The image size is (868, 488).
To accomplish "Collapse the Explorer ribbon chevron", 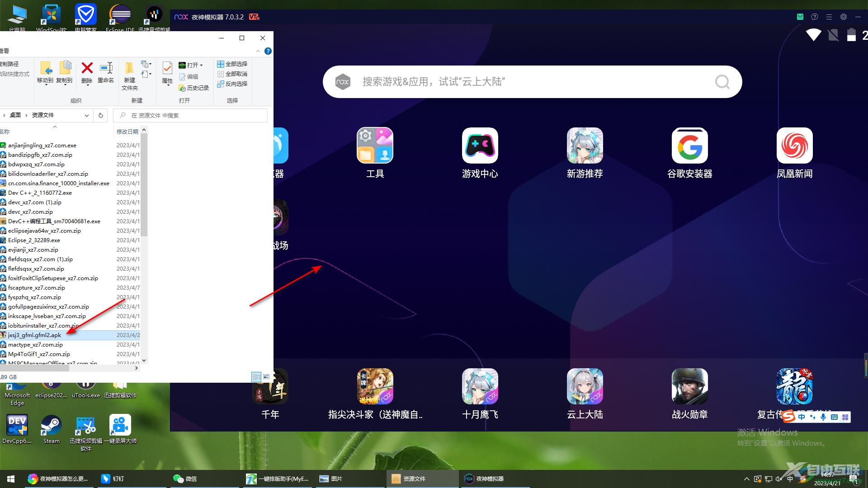I will (x=258, y=51).
